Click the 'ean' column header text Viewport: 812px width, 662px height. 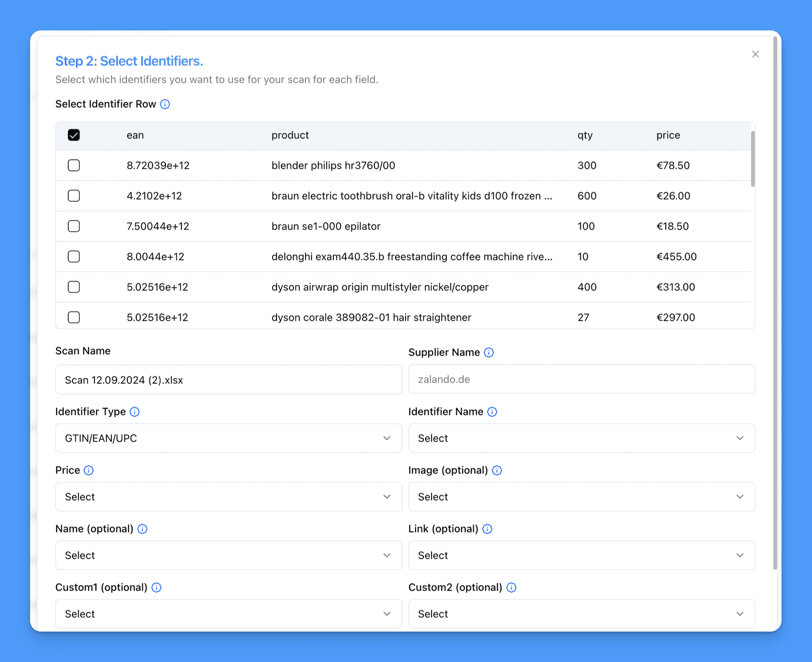tap(135, 135)
